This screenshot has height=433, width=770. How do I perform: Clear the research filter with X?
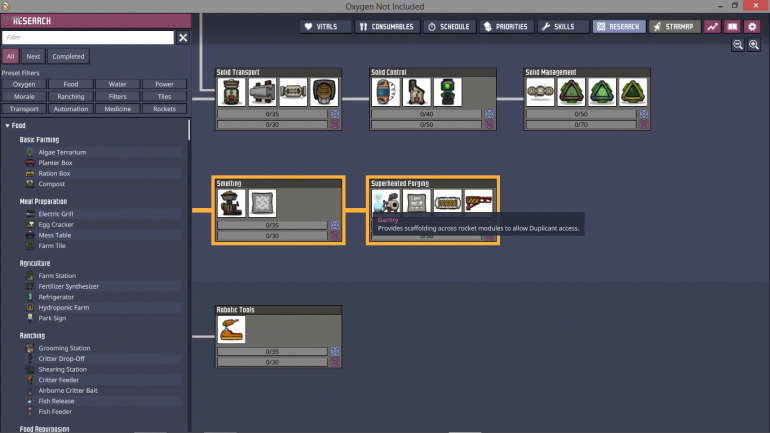[x=183, y=37]
